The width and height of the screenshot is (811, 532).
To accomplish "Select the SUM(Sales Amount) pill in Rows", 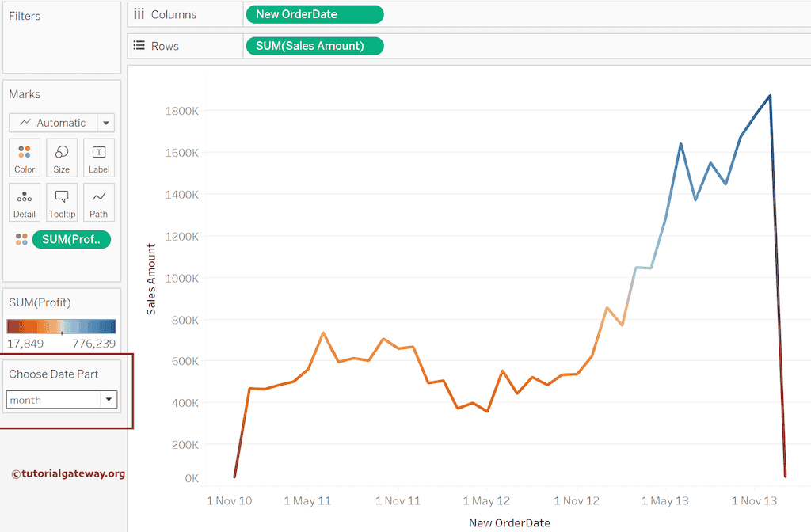I will tap(314, 46).
